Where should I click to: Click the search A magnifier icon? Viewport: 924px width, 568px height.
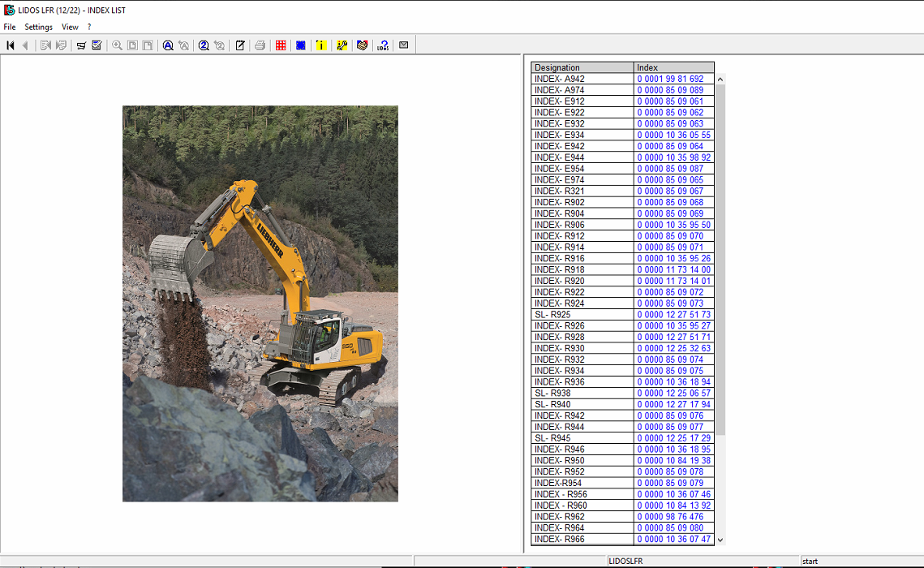click(168, 45)
